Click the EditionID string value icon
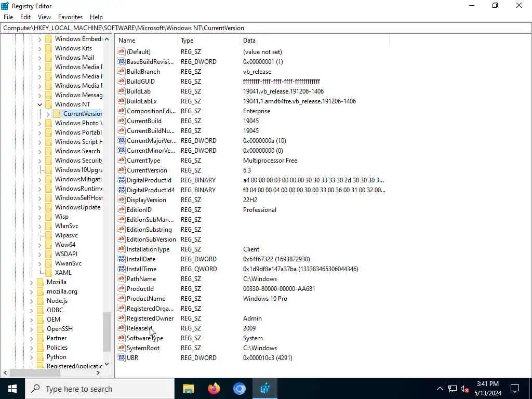Screen dimensions: 532x399 point(122,209)
